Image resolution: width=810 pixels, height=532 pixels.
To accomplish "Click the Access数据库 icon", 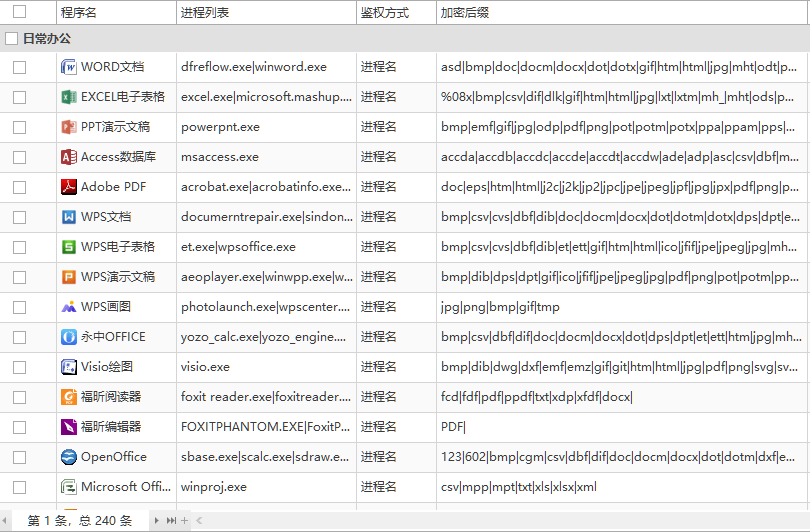I will click(69, 157).
